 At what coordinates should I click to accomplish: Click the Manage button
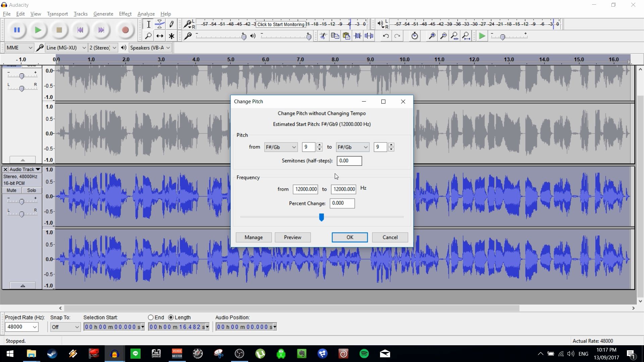[x=253, y=237]
